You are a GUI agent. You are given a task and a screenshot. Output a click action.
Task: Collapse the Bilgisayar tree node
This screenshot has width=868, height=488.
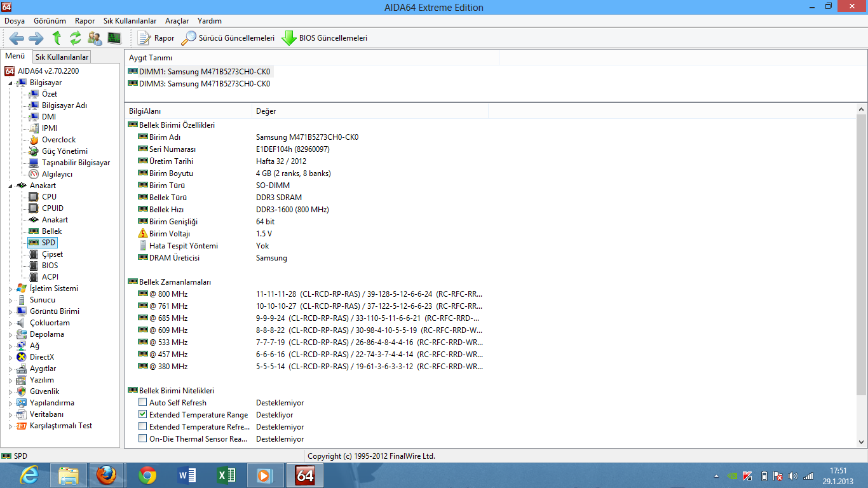click(10, 83)
